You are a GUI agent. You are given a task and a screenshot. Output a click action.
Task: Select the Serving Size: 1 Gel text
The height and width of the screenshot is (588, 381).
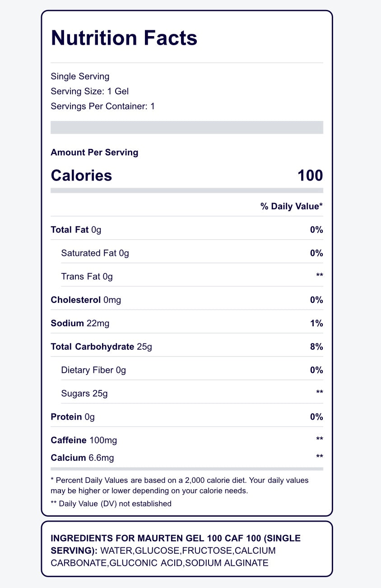tap(90, 91)
